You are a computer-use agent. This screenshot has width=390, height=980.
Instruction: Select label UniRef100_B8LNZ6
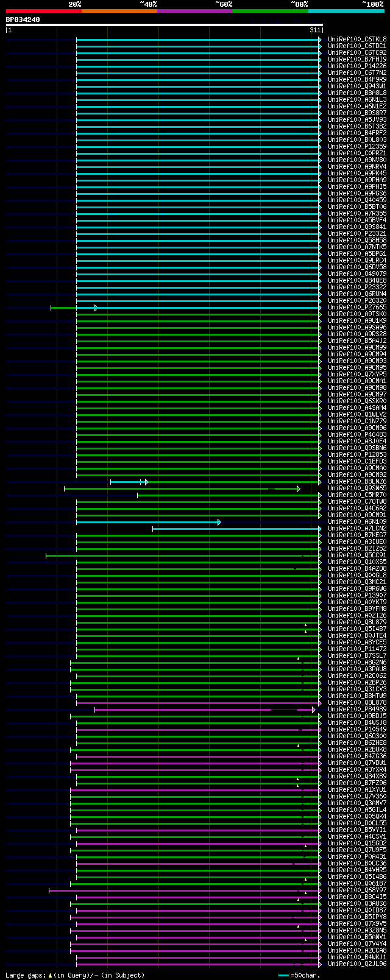pos(357,481)
